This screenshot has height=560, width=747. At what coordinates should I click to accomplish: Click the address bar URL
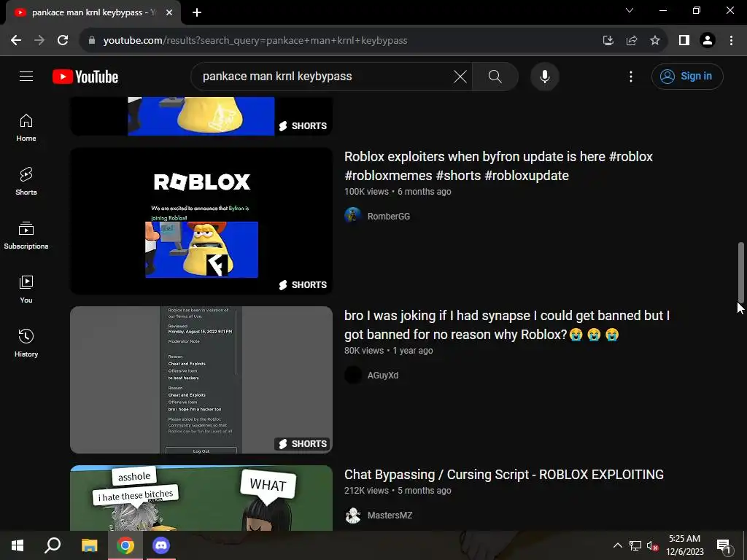click(255, 41)
